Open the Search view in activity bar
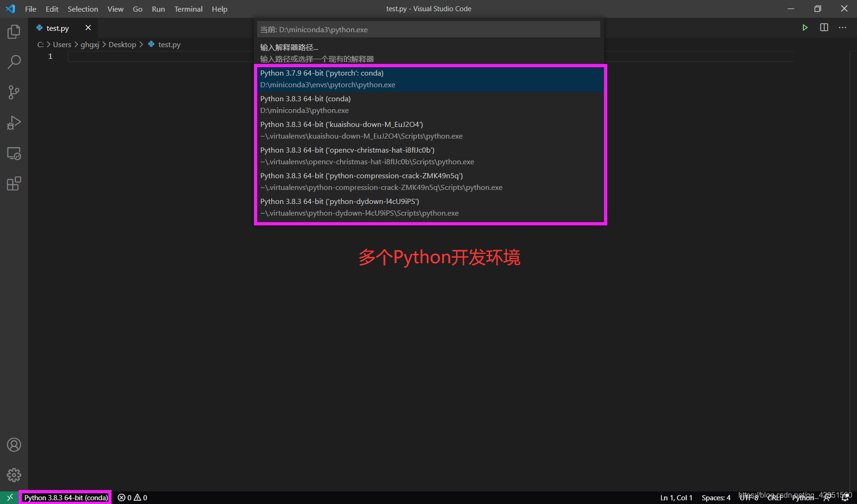The height and width of the screenshot is (504, 857). (x=14, y=62)
